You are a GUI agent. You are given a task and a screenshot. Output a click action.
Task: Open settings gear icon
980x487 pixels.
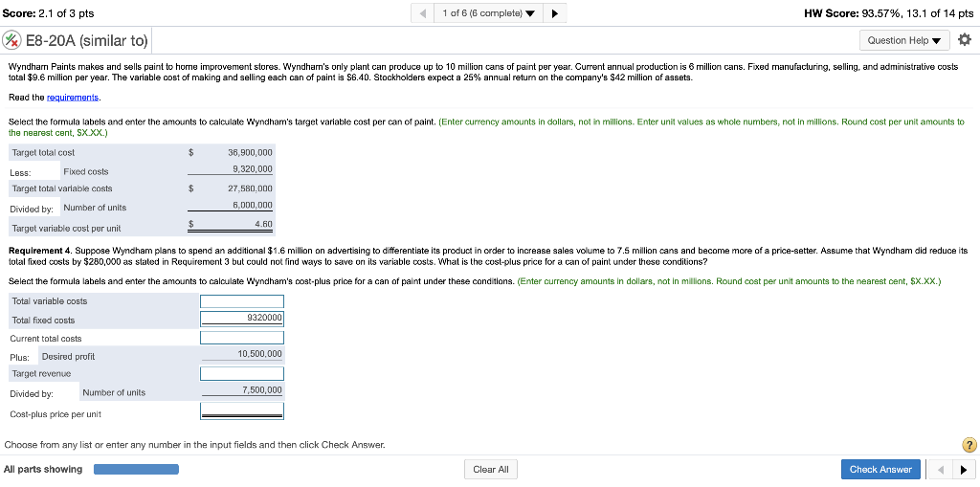[x=965, y=40]
